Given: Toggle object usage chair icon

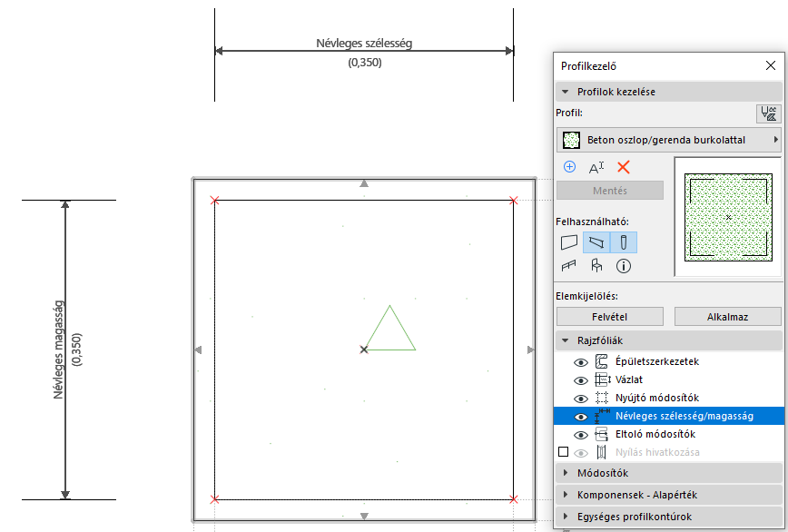Looking at the screenshot, I should (x=596, y=266).
